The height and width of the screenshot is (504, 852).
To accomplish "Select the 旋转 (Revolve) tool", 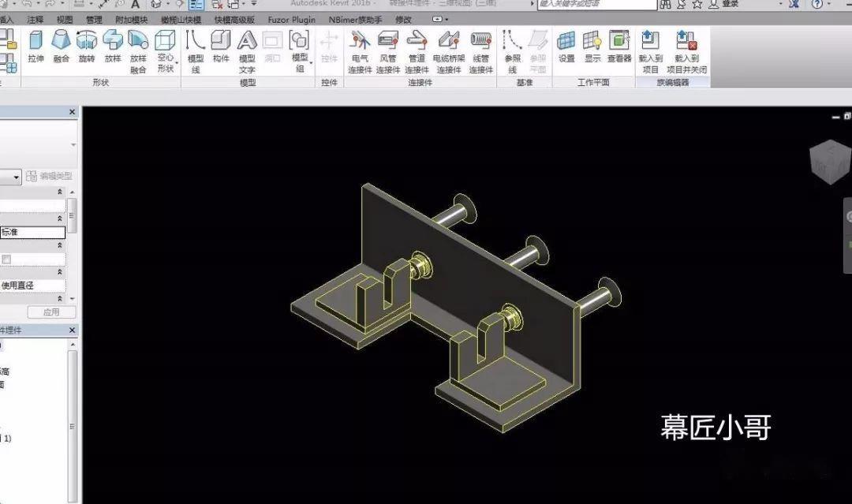I will (87, 47).
